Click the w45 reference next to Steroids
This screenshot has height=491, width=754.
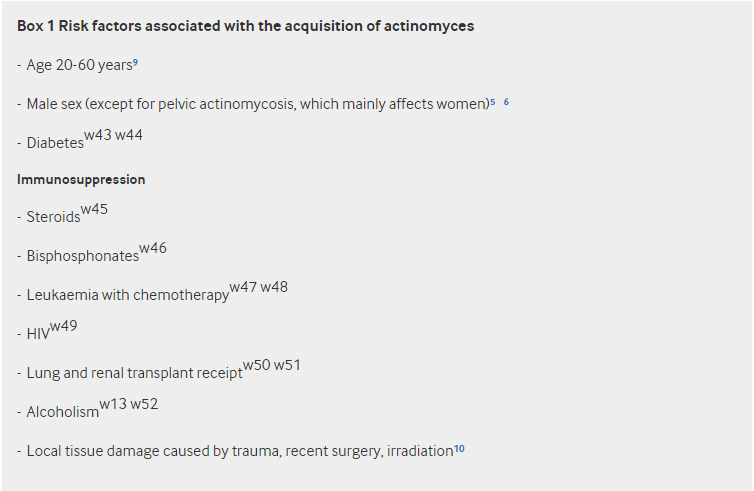[94, 210]
